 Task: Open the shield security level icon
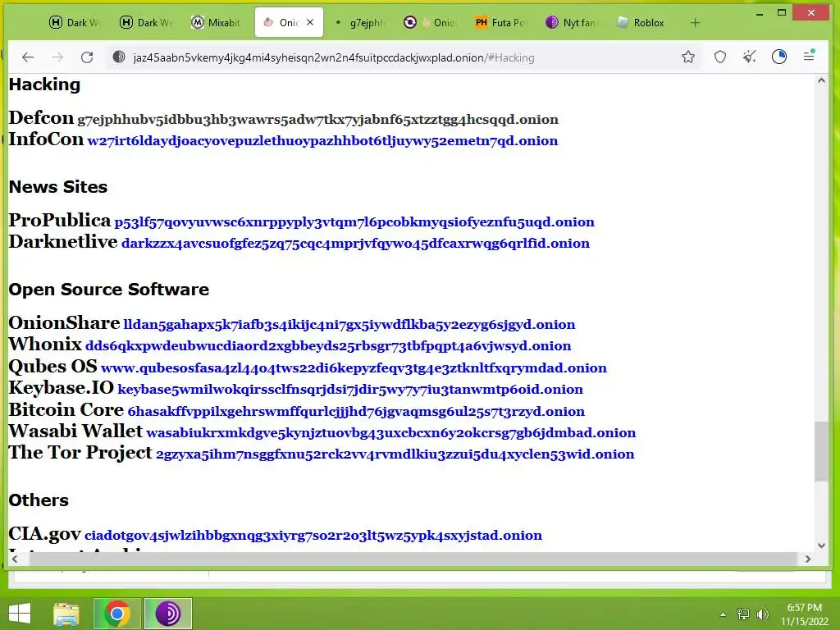[720, 57]
